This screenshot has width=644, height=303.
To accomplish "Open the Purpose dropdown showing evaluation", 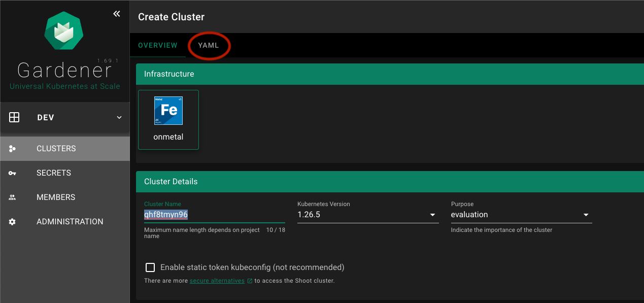I will (586, 215).
